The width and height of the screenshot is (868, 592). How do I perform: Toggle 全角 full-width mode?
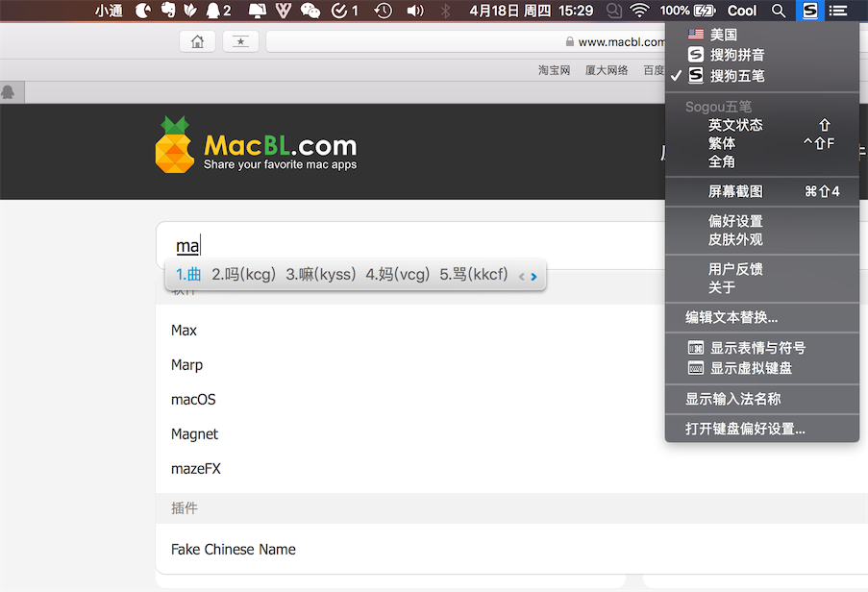(x=762, y=161)
